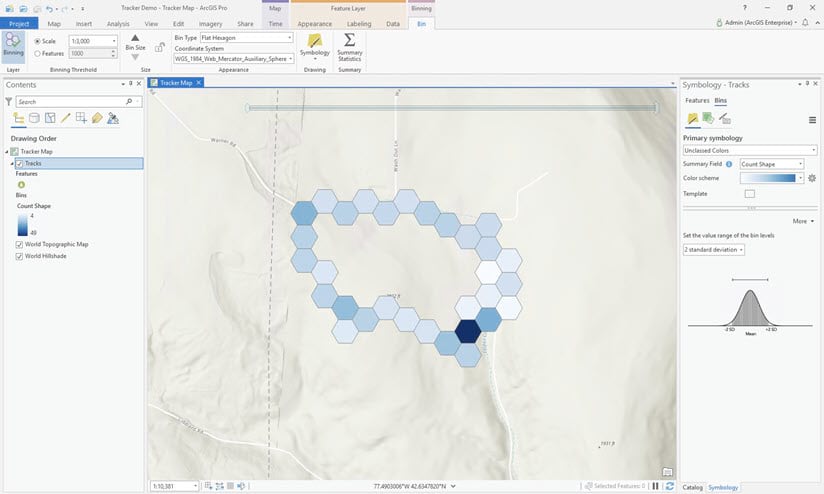Image resolution: width=824 pixels, height=494 pixels.
Task: Open Summary Statistics
Action: 349,47
